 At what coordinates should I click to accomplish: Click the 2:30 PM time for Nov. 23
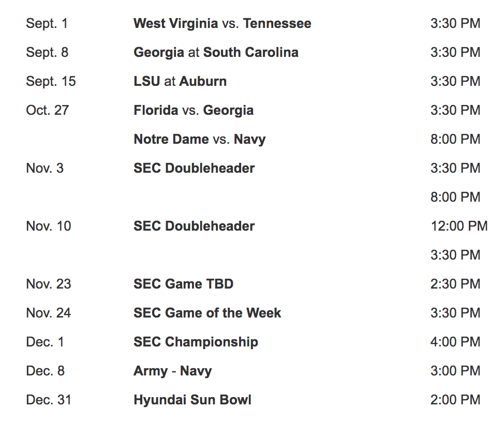click(x=455, y=284)
